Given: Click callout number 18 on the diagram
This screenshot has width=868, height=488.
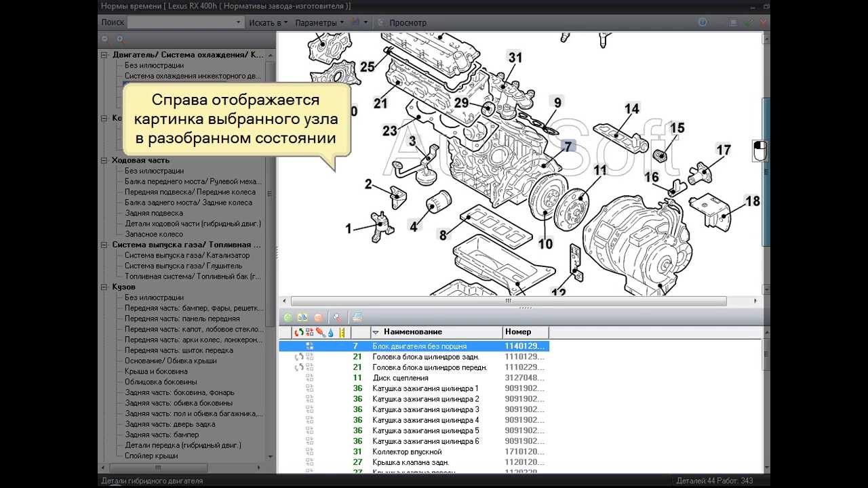Looking at the screenshot, I should (752, 201).
